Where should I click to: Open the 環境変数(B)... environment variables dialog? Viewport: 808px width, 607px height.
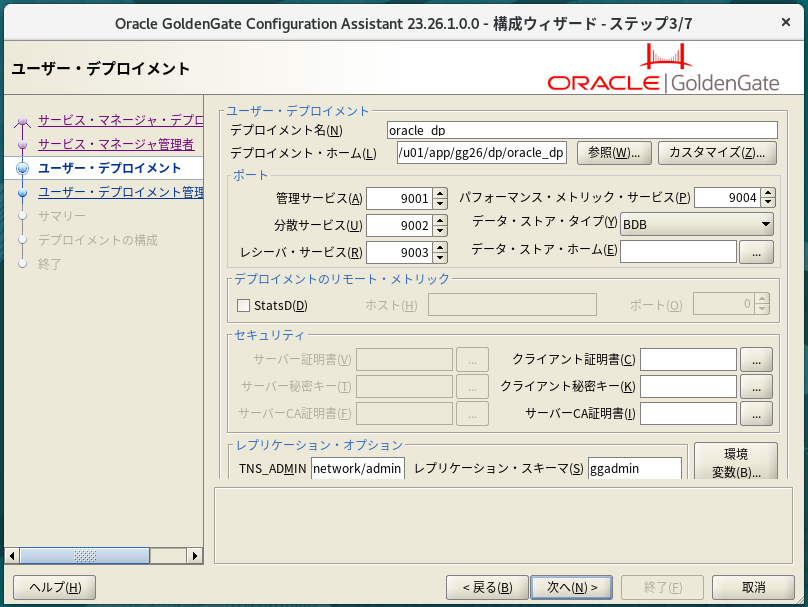[735, 462]
